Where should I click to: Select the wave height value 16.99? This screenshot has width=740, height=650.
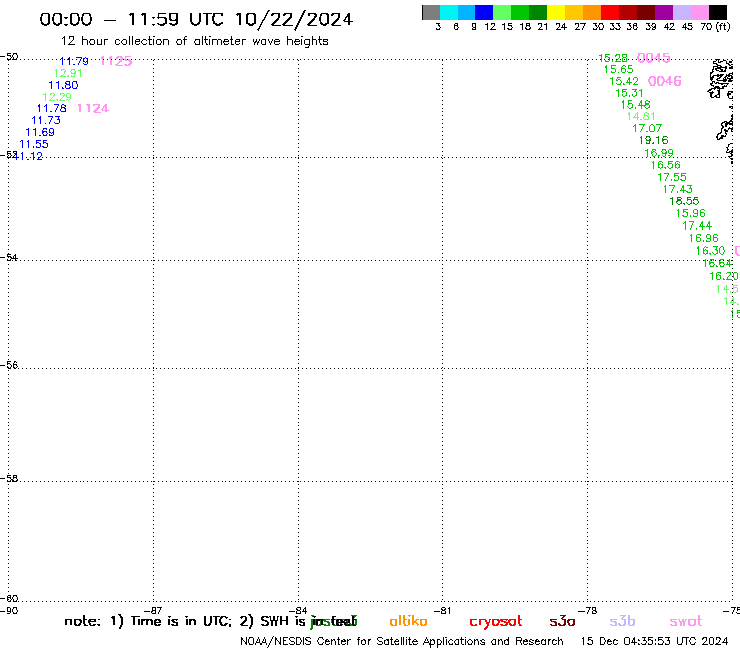[x=659, y=153]
